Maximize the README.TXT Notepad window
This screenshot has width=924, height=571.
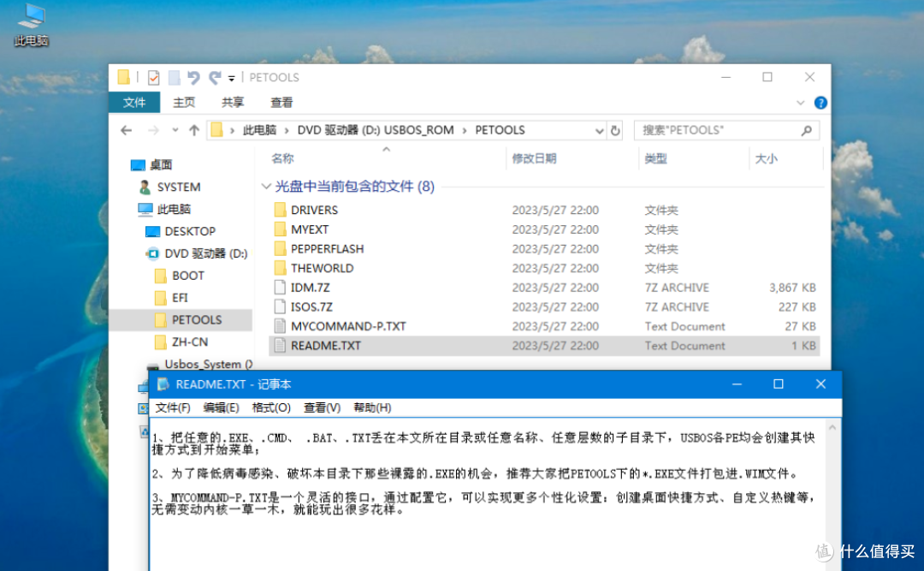coord(778,384)
